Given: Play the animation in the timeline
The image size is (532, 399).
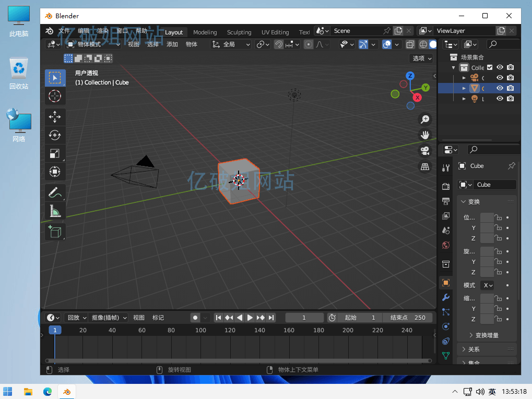Looking at the screenshot, I should click(250, 317).
